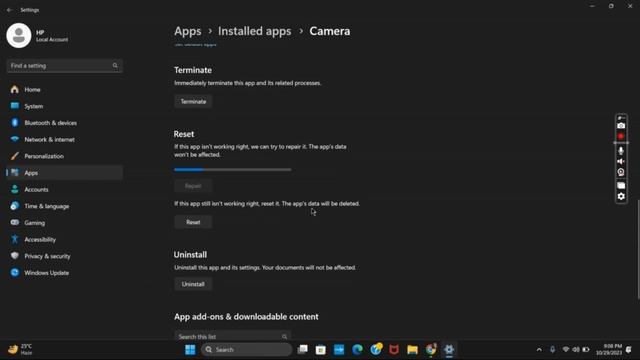Click the Reset button
Image resolution: width=640 pixels, height=360 pixels.
193,222
